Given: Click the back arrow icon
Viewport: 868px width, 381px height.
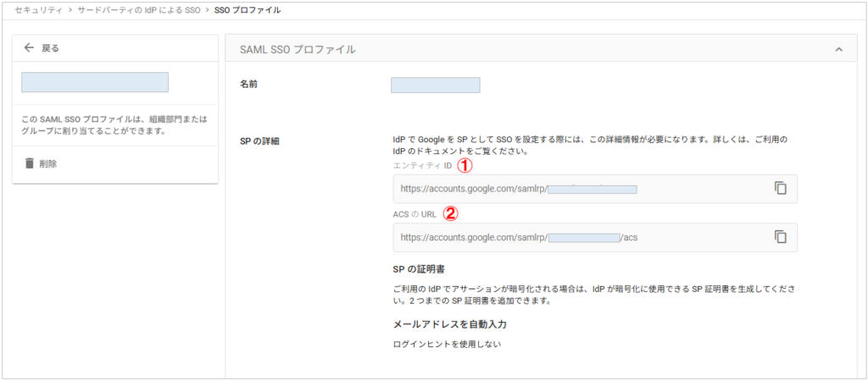Looking at the screenshot, I should [x=30, y=48].
